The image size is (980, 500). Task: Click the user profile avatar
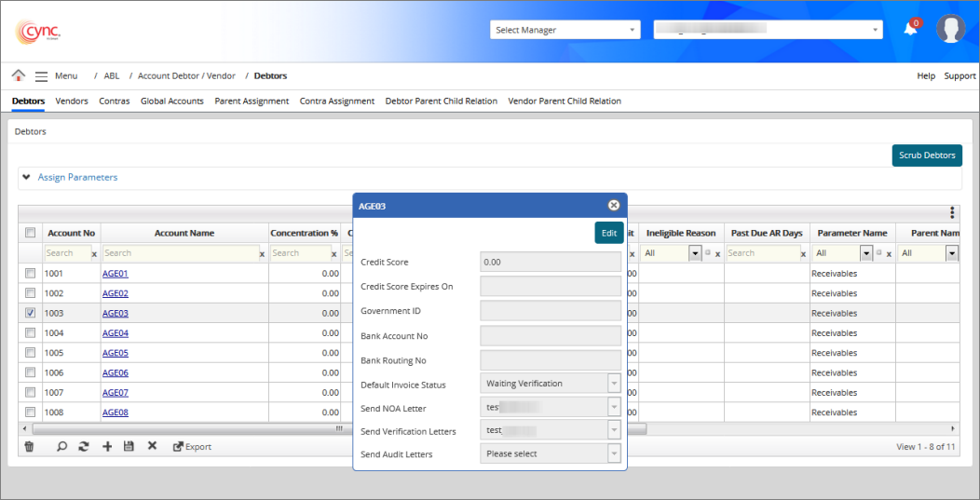point(950,29)
